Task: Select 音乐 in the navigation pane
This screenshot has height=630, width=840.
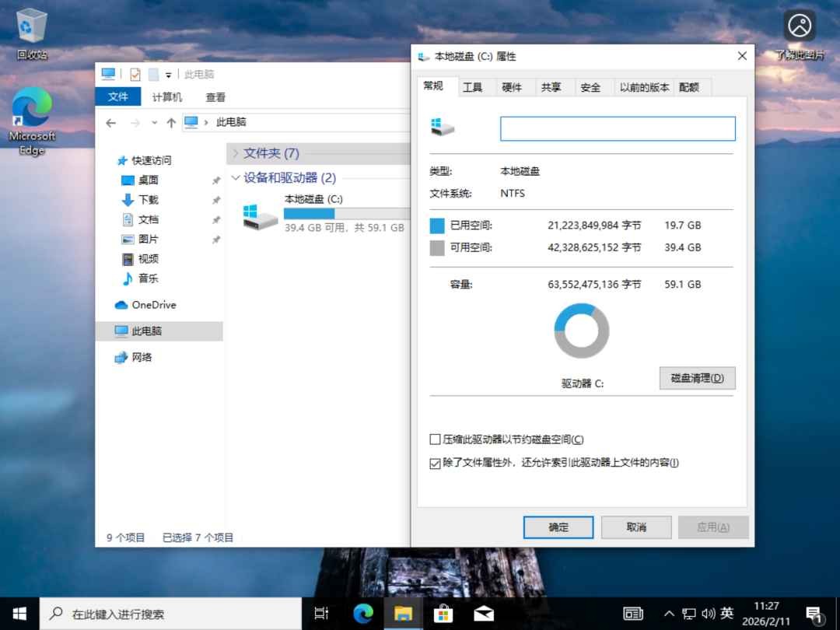Action: pos(149,278)
